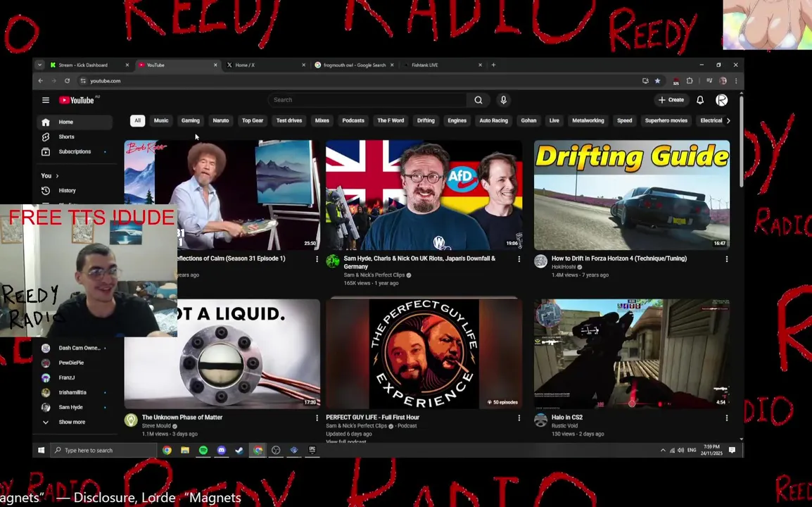Image resolution: width=812 pixels, height=507 pixels.
Task: Open browser extensions puzzle icon
Action: 690,81
